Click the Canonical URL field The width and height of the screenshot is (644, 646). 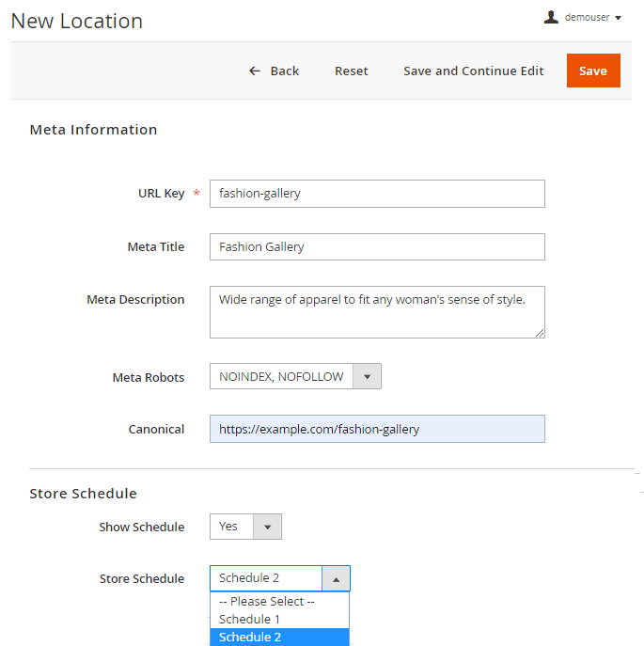(376, 430)
